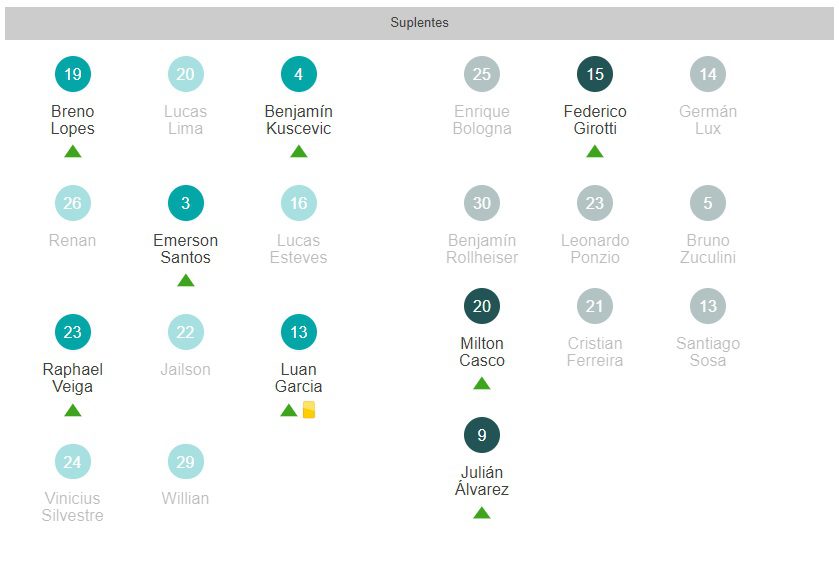The width and height of the screenshot is (839, 563).
Task: Click Raphael Veiga number 23 badge
Action: (x=73, y=332)
